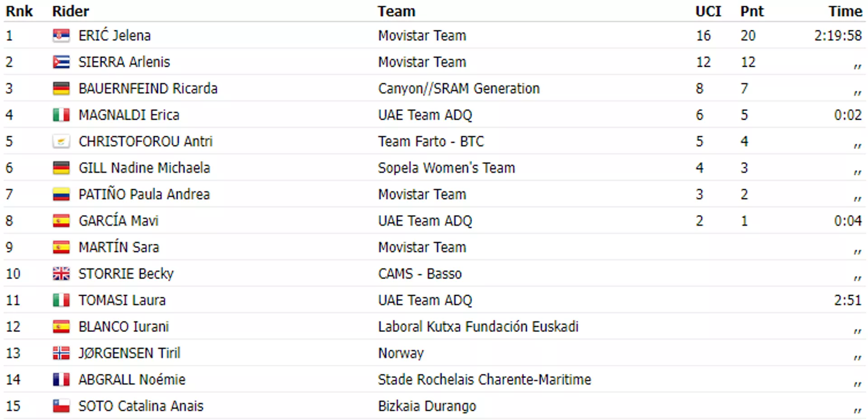This screenshot has height=420, width=868.
Task: Open the Laboral Kutxa Fundación Euskadi team
Action: click(478, 327)
